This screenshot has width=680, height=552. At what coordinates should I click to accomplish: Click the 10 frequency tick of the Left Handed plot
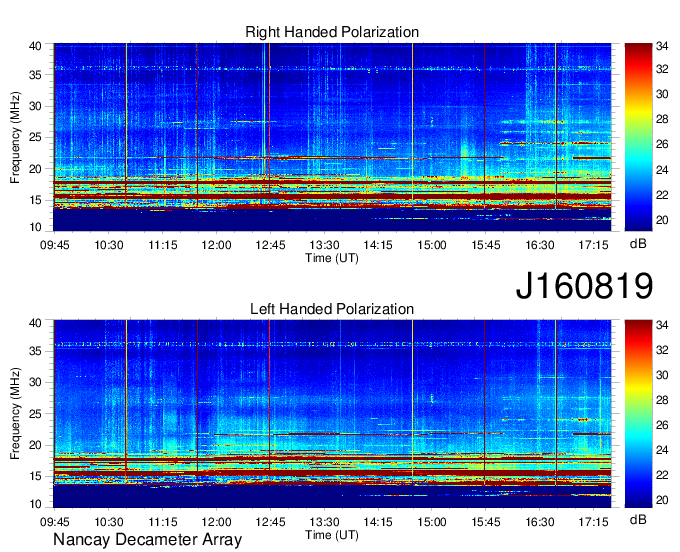[x=36, y=504]
